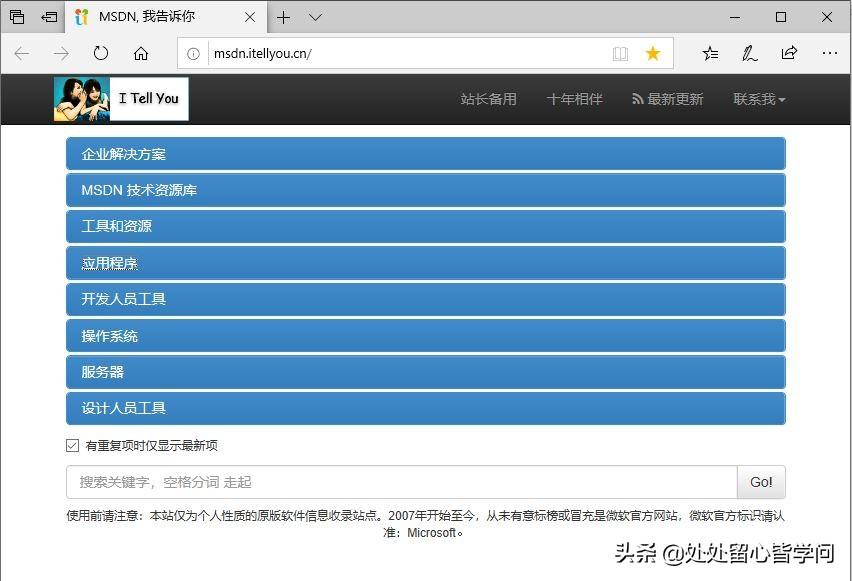Open reading view icon
This screenshot has width=852, height=581.
tap(620, 53)
